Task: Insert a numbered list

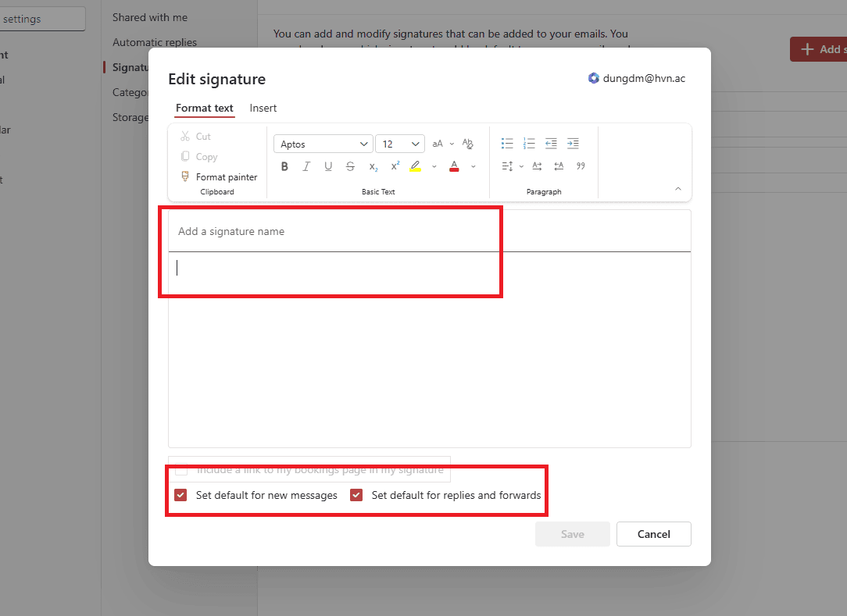Action: click(529, 143)
